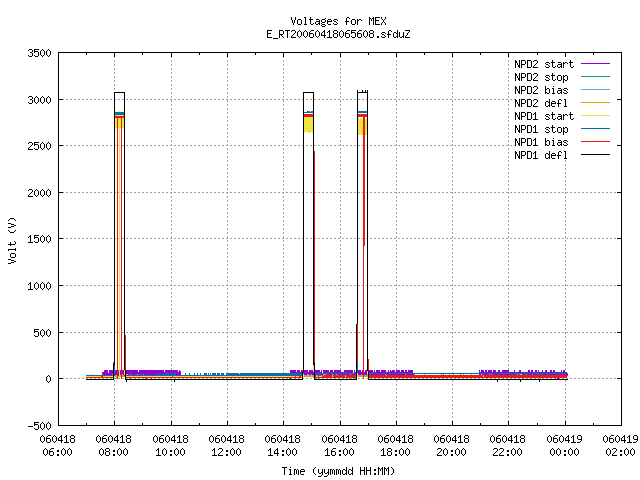Click the "NPD2 stop" legend label
Screen dimensions: 640x480
(x=541, y=77)
